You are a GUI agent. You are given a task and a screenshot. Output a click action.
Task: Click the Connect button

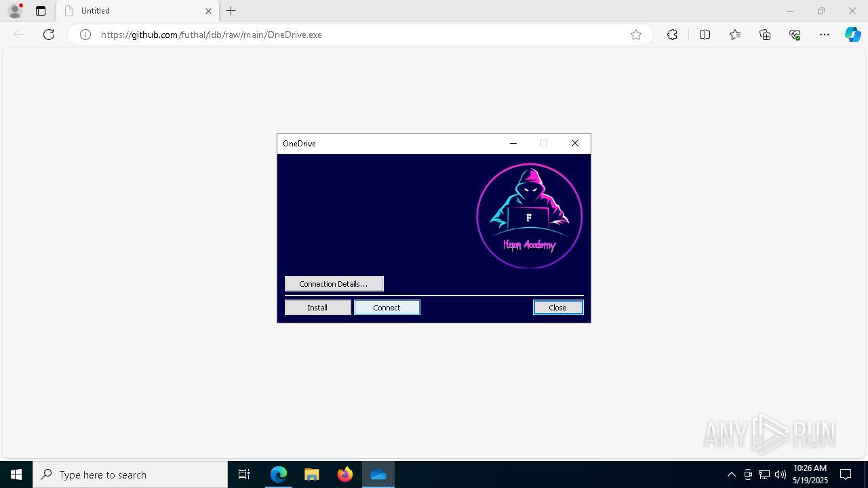point(387,308)
